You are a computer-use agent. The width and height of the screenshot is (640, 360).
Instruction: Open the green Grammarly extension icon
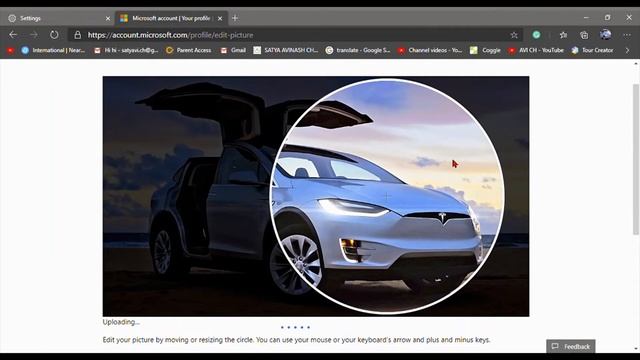point(536,35)
